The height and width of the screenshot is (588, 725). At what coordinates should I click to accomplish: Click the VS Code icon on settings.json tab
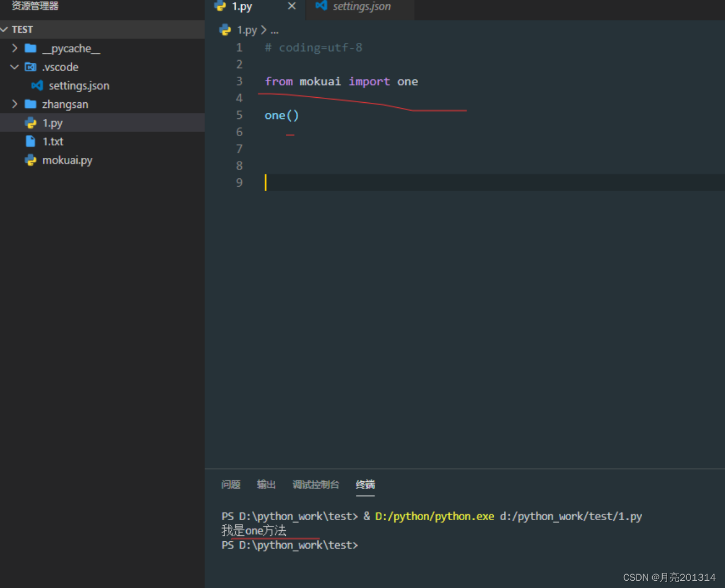click(321, 6)
